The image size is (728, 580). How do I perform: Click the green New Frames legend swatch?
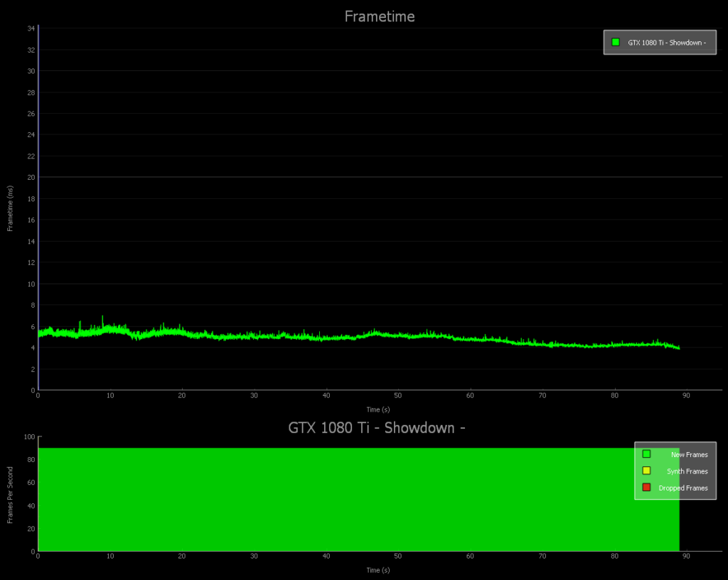(x=646, y=454)
